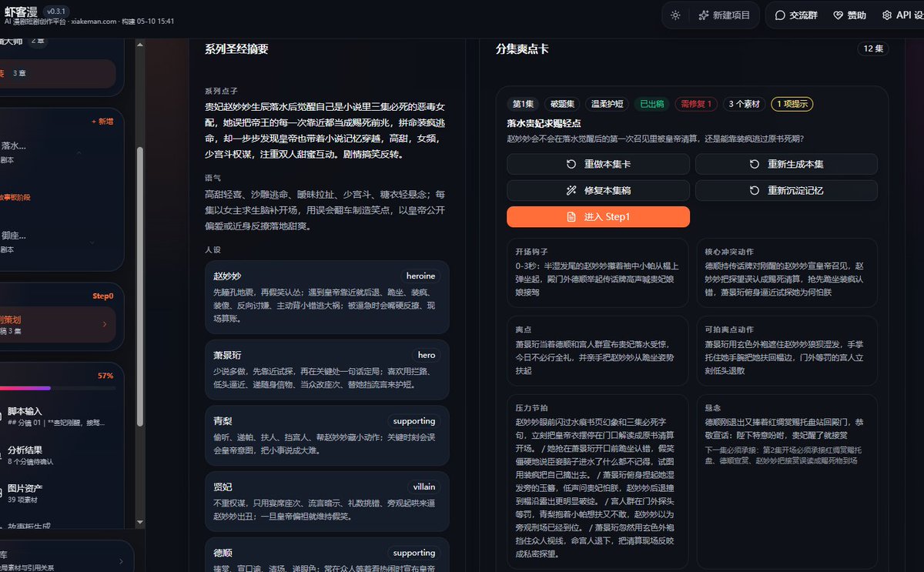Click the 已出稿 status tag
The image size is (924, 572).
[x=651, y=104]
